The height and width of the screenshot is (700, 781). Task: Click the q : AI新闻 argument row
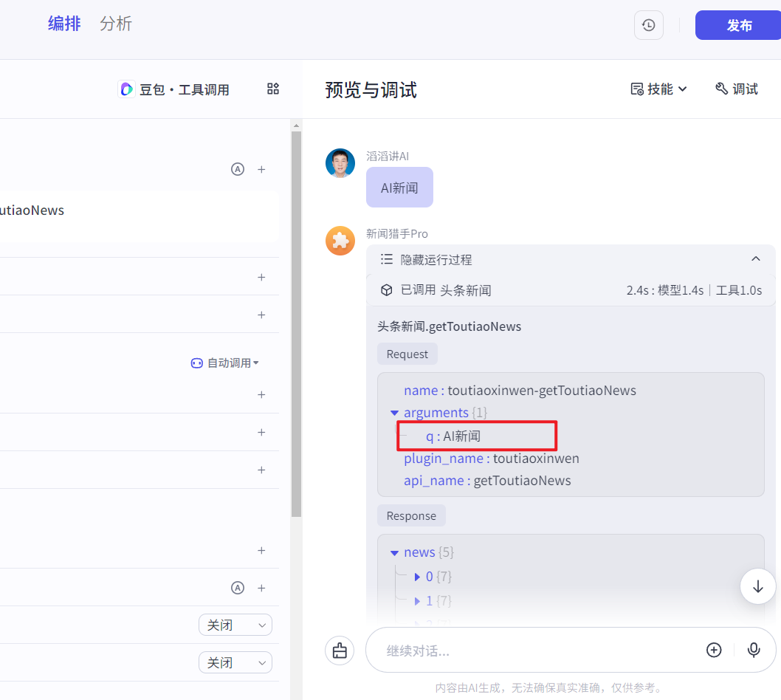[x=453, y=436]
